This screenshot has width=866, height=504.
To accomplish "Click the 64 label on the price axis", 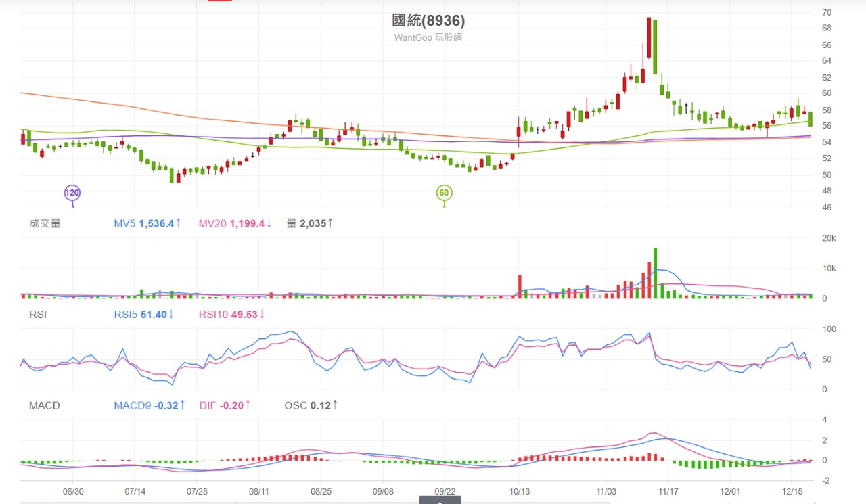I will coord(827,61).
